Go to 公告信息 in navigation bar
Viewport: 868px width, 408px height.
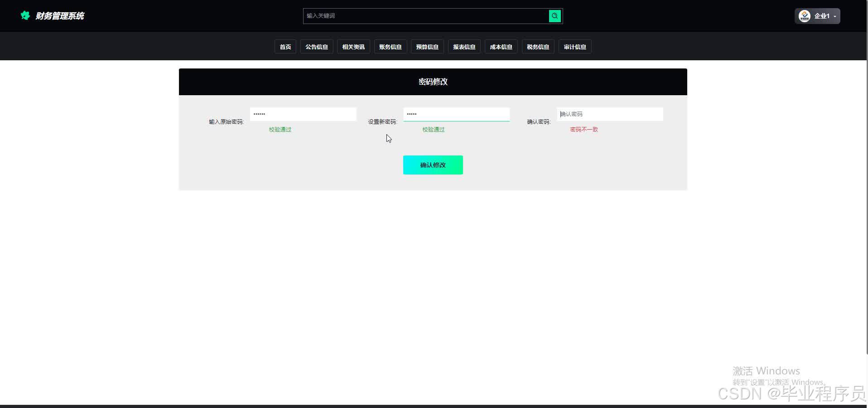[x=317, y=47]
